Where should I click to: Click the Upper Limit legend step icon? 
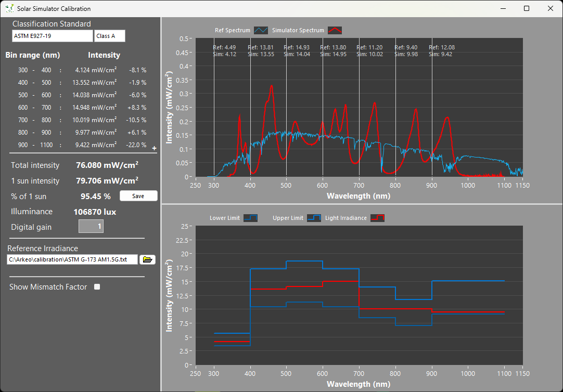(x=314, y=218)
